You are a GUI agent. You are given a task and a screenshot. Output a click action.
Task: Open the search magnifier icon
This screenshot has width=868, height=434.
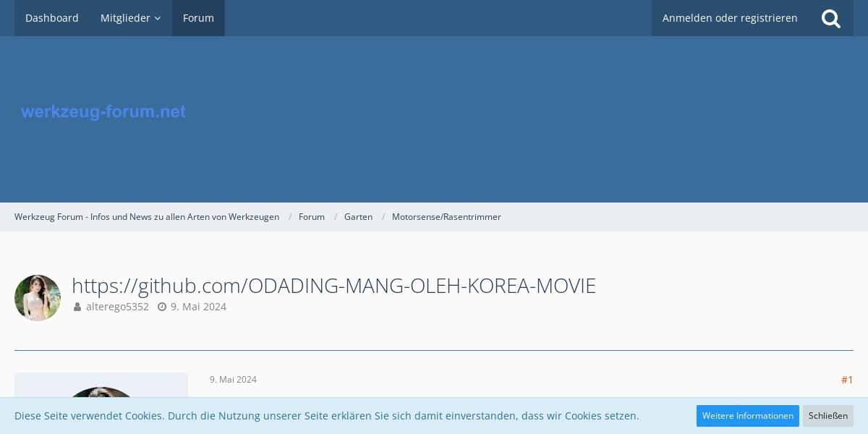[831, 18]
